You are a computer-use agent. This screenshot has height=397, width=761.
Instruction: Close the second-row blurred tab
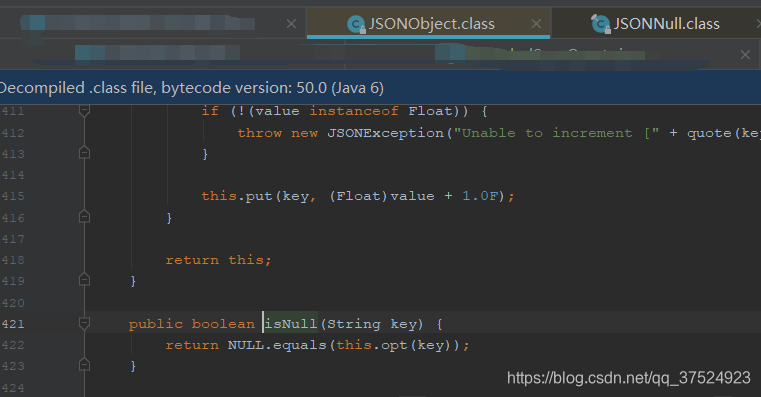click(x=745, y=55)
